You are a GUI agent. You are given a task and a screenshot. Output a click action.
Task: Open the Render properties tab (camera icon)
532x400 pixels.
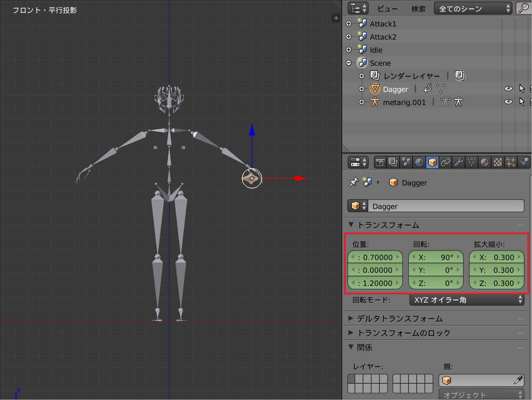pyautogui.click(x=380, y=162)
